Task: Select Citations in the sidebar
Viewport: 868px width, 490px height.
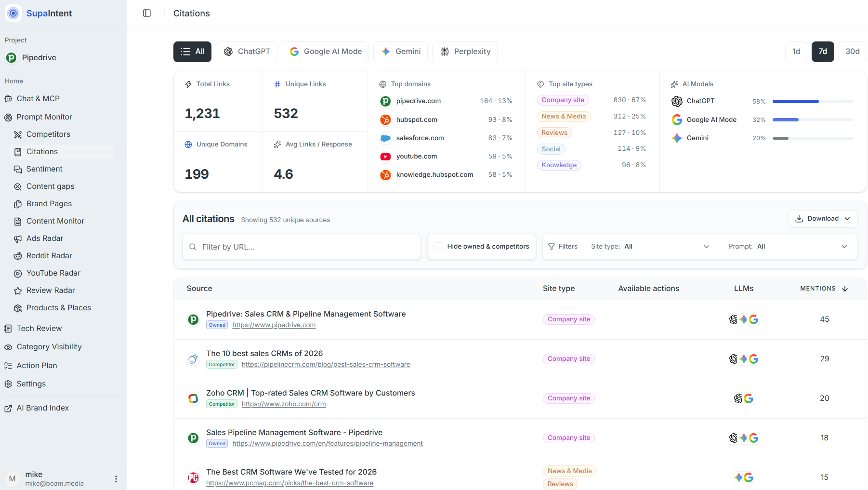Action: [62, 151]
